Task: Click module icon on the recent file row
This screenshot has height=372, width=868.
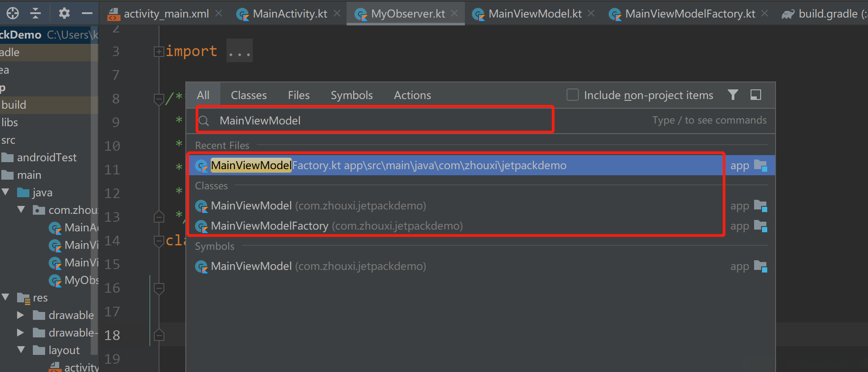Action: click(x=760, y=166)
